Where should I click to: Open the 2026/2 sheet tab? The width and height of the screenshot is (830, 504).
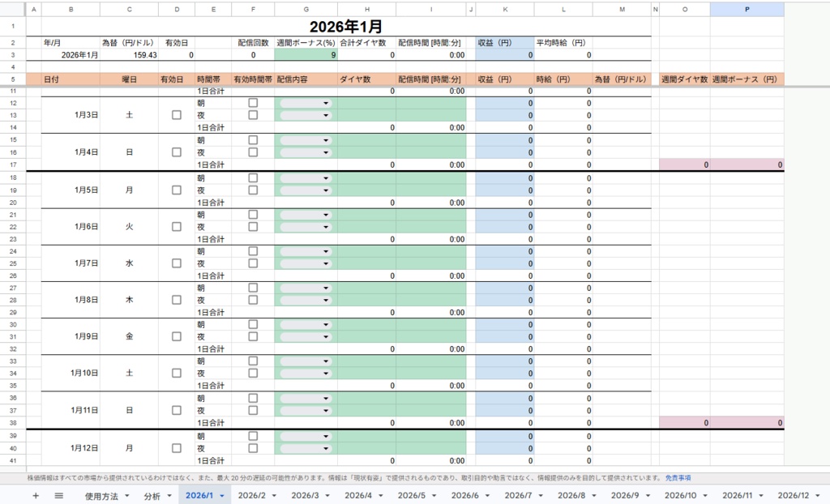point(252,496)
